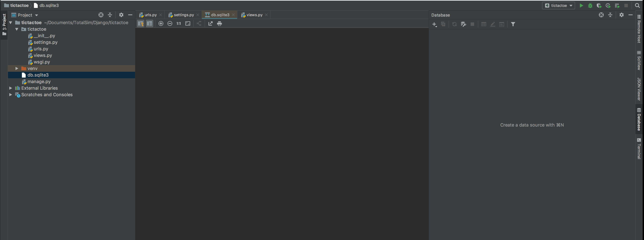Click the export to file icon

210,23
